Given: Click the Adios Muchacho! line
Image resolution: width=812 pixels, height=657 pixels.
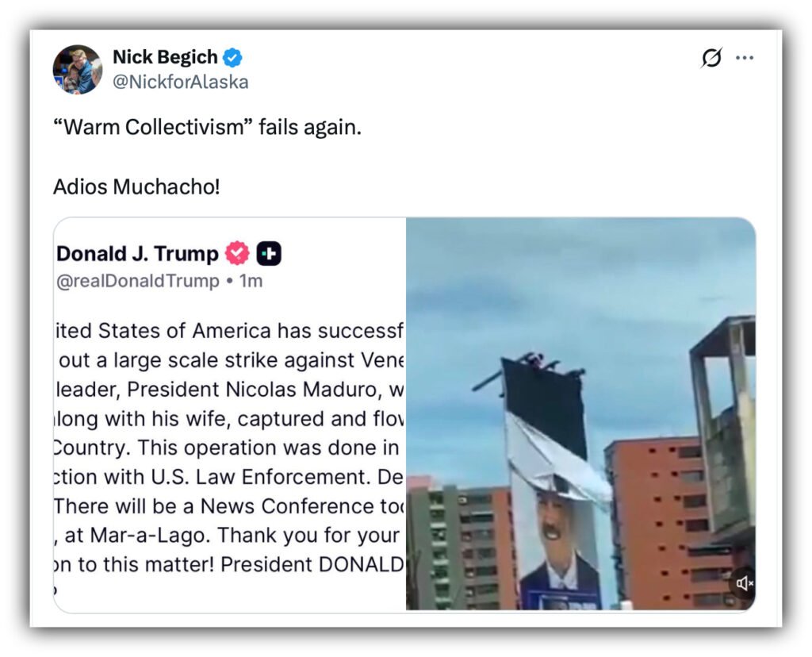Looking at the screenshot, I should 136,187.
